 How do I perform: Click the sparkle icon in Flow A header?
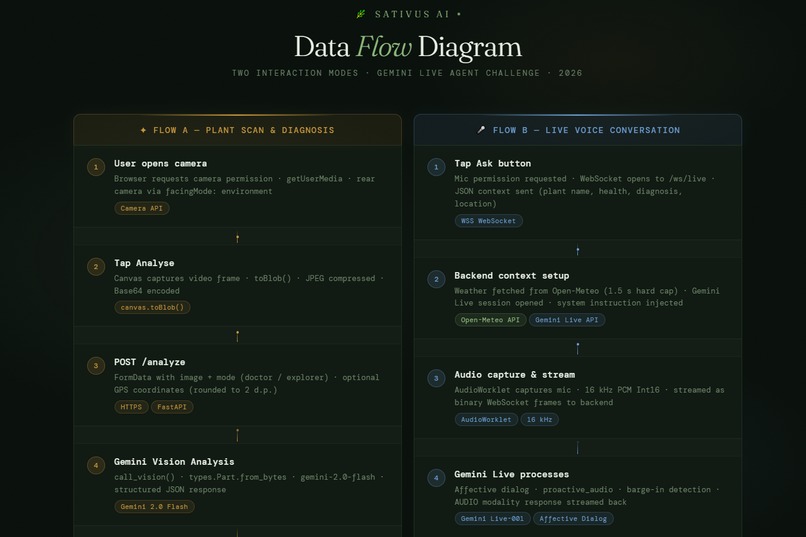coord(143,131)
